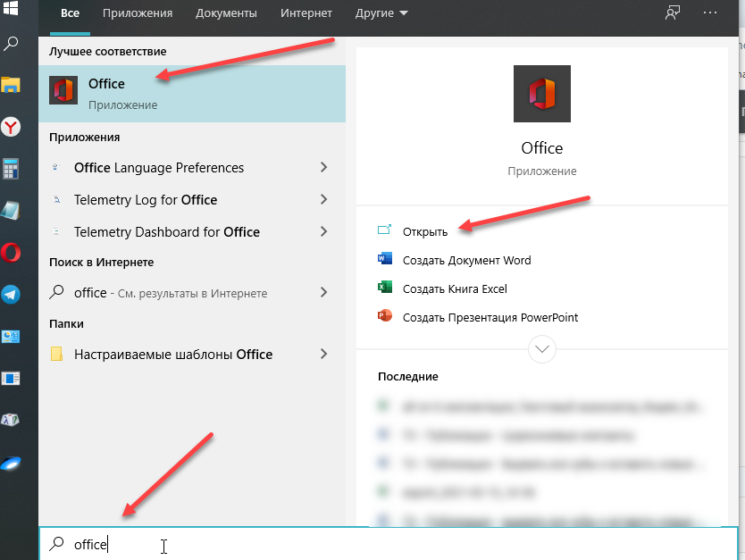Viewport: 745px width, 560px height.
Task: Expand more actions with the circled down arrow
Action: (x=541, y=349)
